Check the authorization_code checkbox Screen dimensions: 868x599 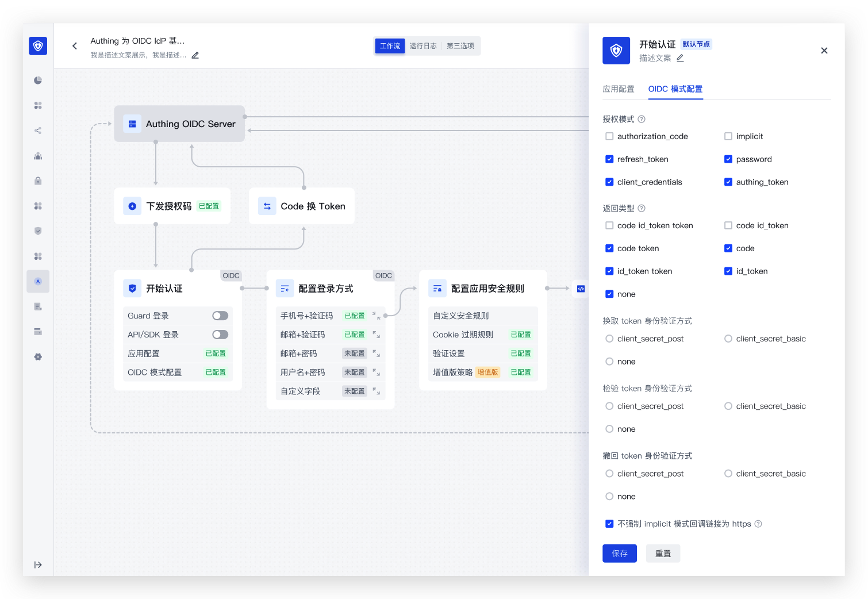coord(609,137)
